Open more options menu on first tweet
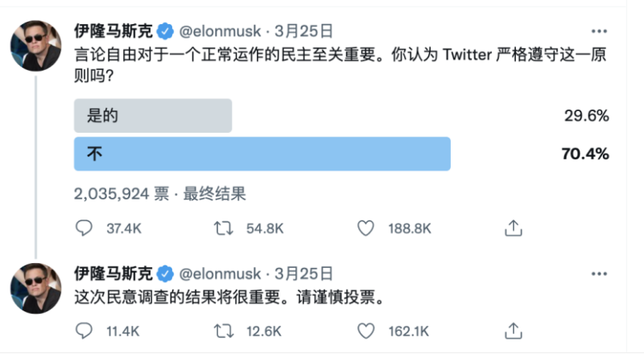Image resolution: width=644 pixels, height=354 pixels. (599, 31)
